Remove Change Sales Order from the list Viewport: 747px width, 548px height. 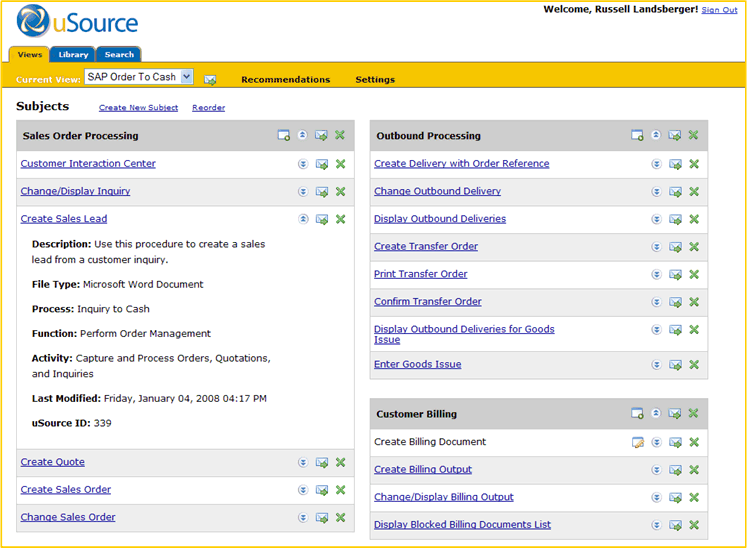pos(341,518)
